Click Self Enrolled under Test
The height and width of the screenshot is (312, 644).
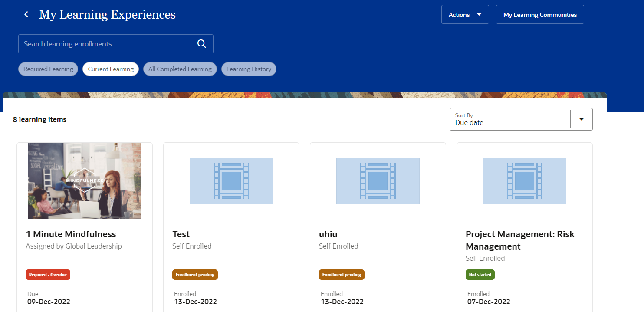[x=192, y=246]
